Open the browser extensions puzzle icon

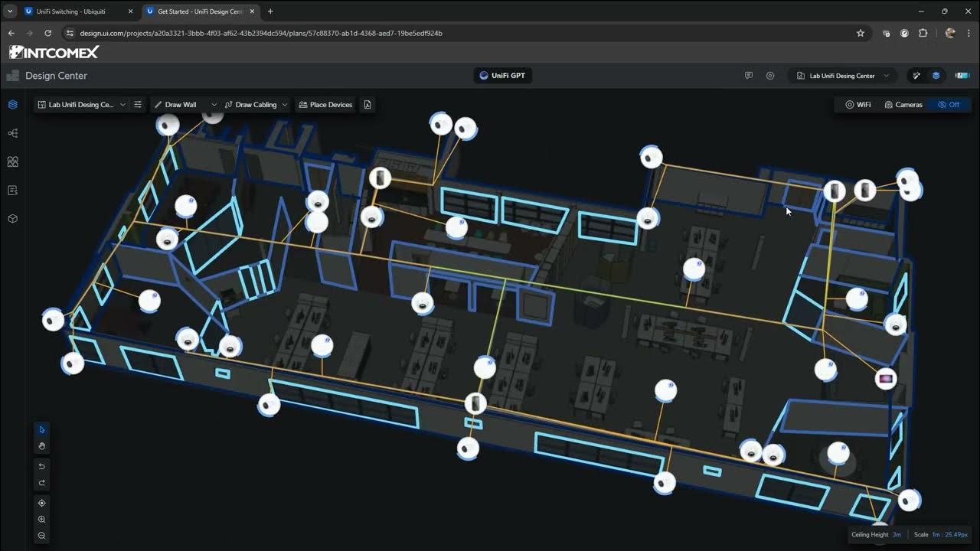pos(923,33)
